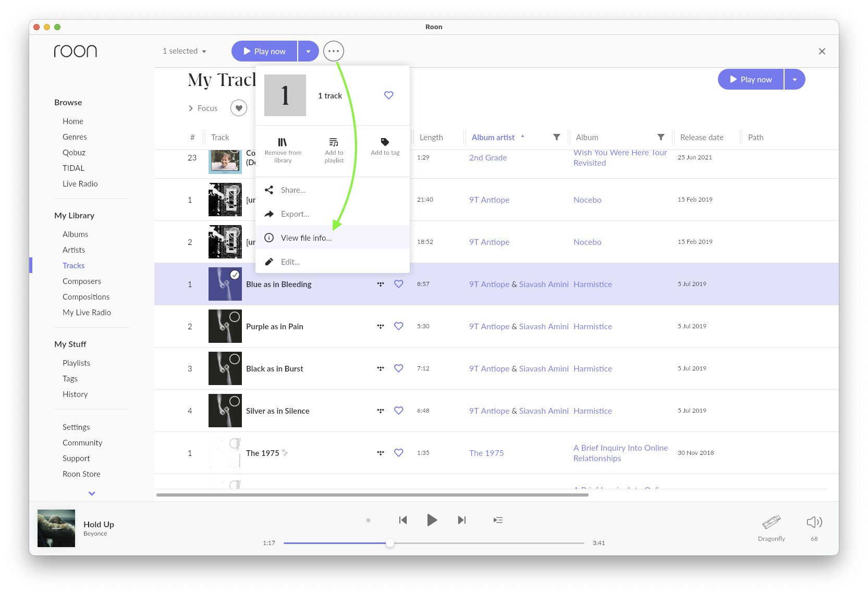The image size is (868, 594).
Task: Open dropdown arrow beside page Play now
Action: point(795,79)
